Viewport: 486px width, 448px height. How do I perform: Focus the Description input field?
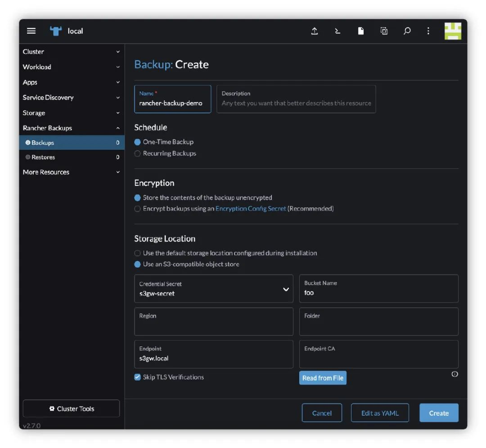tap(296, 99)
